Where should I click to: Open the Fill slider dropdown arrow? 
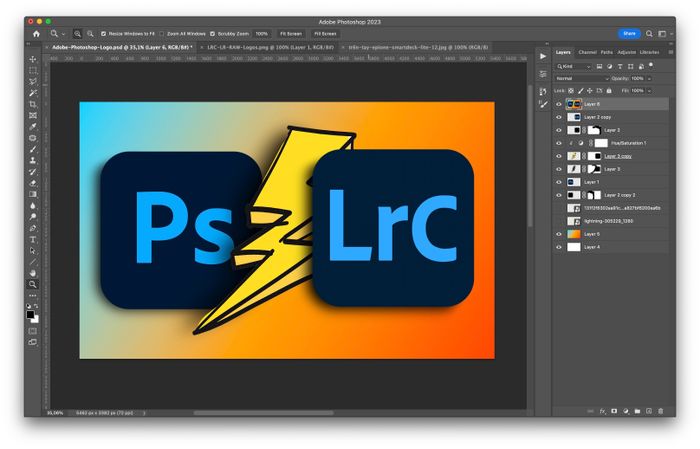tap(649, 91)
